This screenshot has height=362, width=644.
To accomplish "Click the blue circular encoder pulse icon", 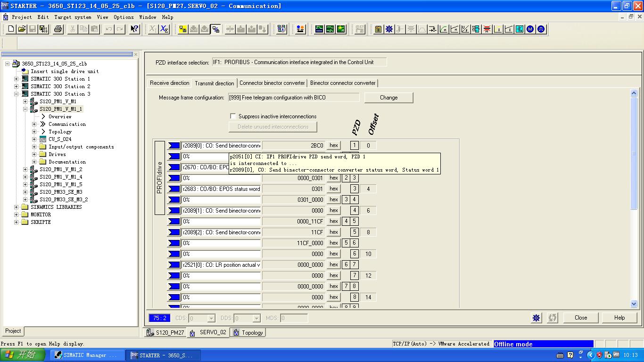I will coord(541,29).
